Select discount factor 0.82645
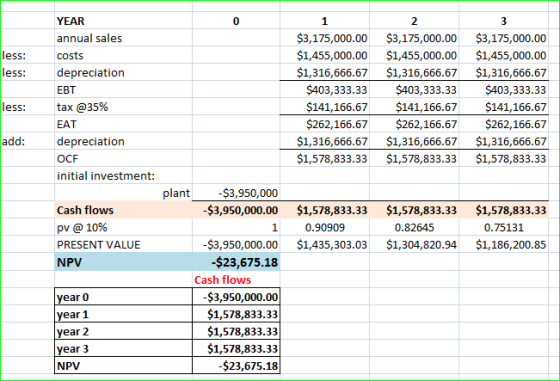 tap(414, 227)
